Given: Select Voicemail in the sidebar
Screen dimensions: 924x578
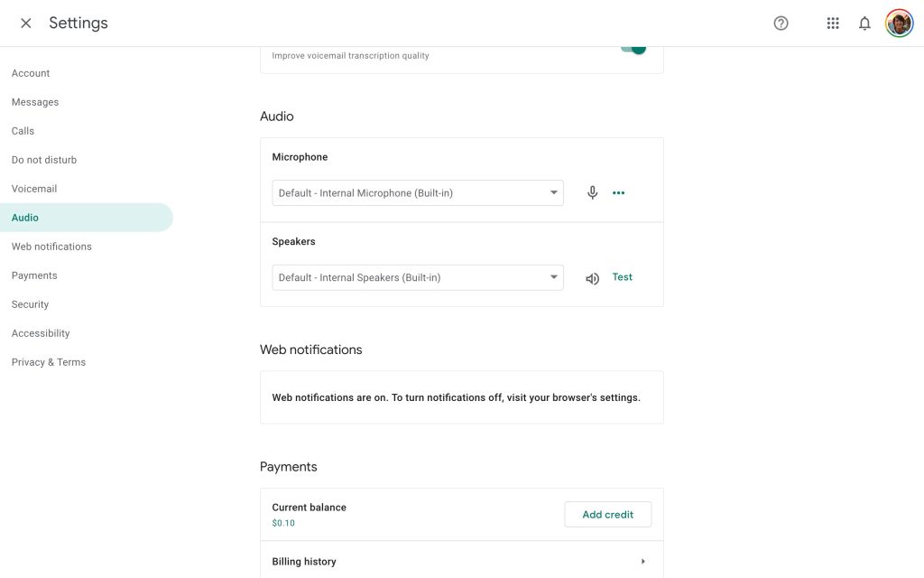Looking at the screenshot, I should (x=34, y=189).
